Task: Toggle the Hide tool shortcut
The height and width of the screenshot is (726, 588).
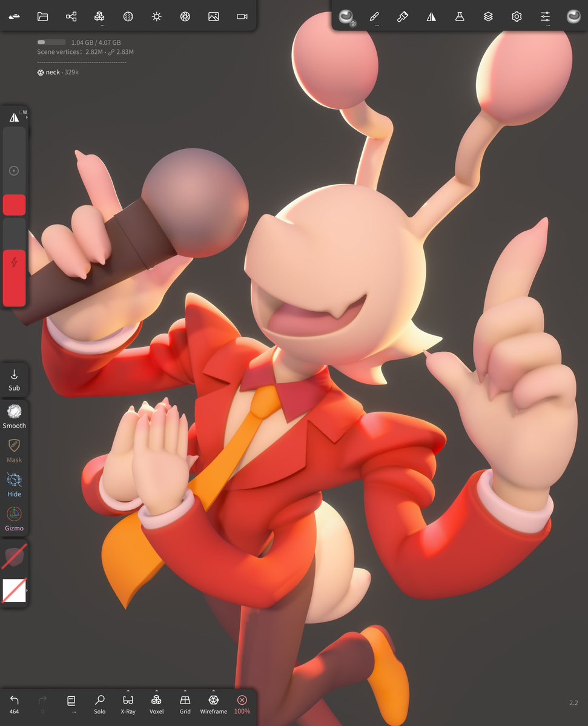Action: click(15, 485)
